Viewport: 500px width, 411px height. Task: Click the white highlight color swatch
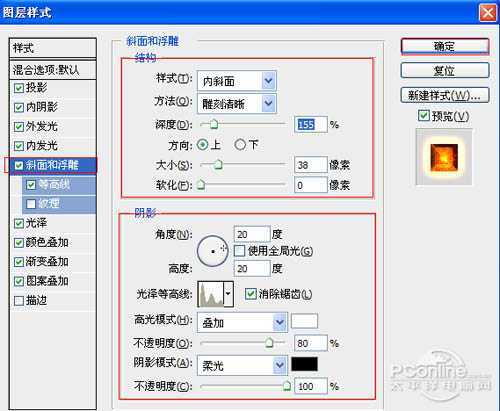coord(304,321)
